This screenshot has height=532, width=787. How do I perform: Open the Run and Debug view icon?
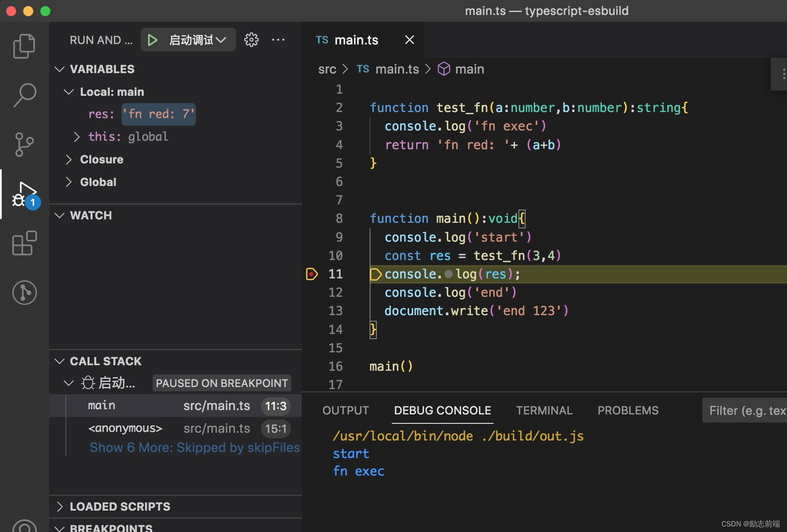coord(25,195)
